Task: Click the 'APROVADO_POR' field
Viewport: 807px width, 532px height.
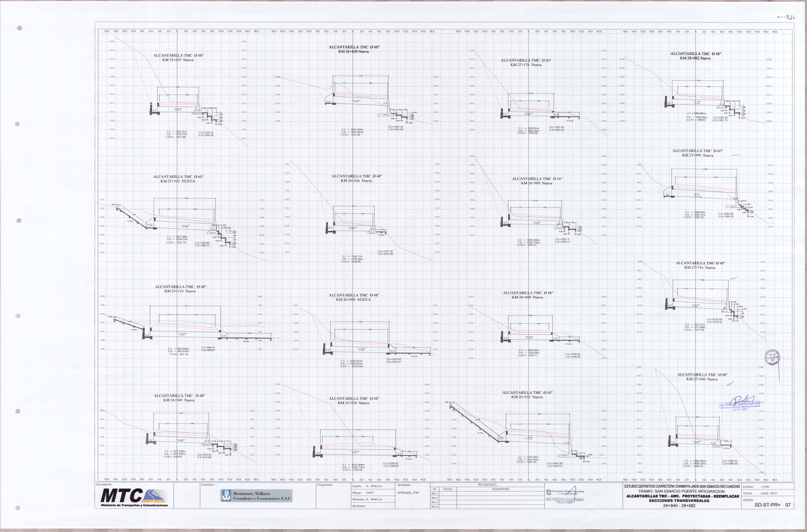Action: click(408, 493)
